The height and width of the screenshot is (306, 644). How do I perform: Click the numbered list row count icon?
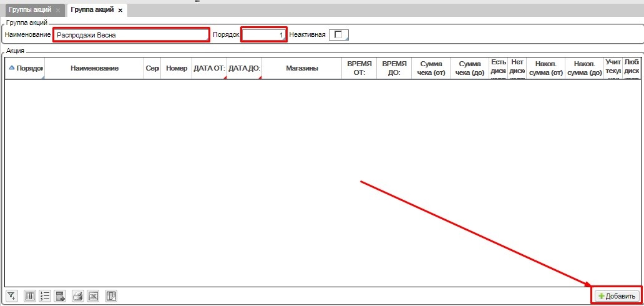[x=45, y=296]
